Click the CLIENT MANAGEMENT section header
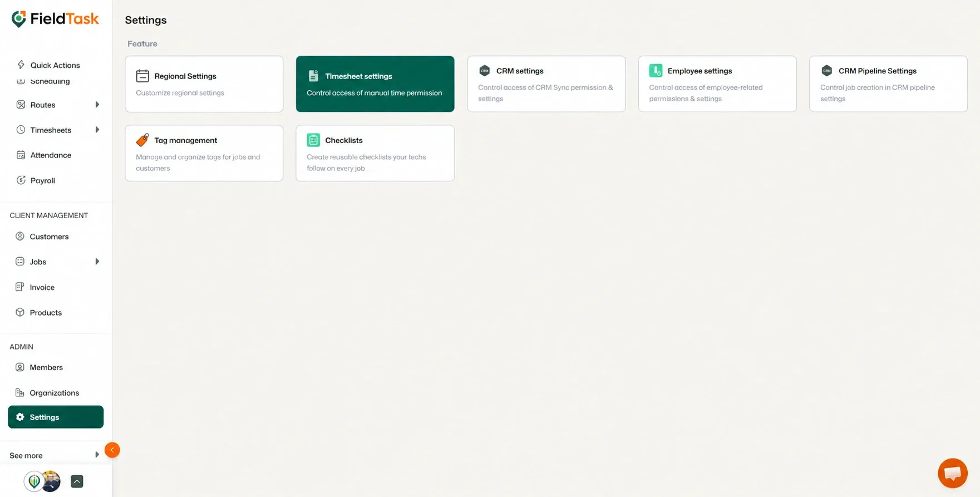Viewport: 980px width, 497px height. point(48,215)
